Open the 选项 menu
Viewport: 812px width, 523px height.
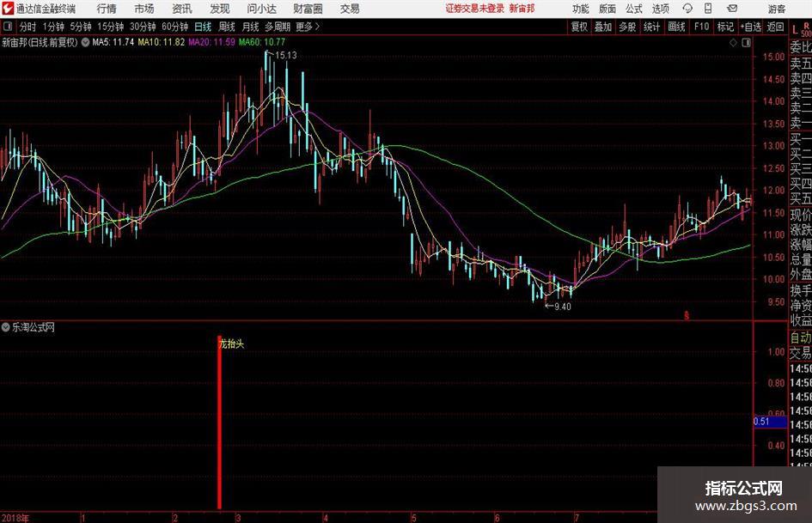coord(660,9)
